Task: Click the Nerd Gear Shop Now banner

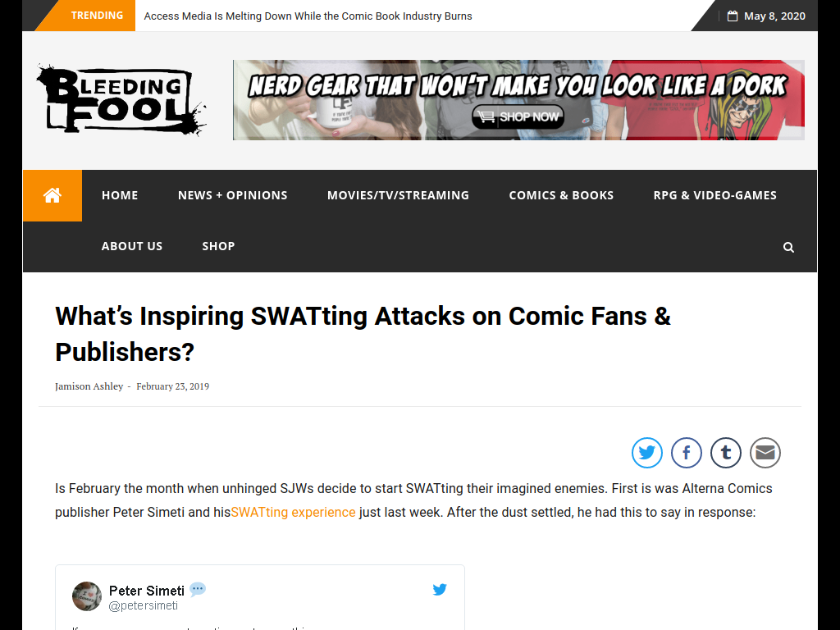Action: 518,100
